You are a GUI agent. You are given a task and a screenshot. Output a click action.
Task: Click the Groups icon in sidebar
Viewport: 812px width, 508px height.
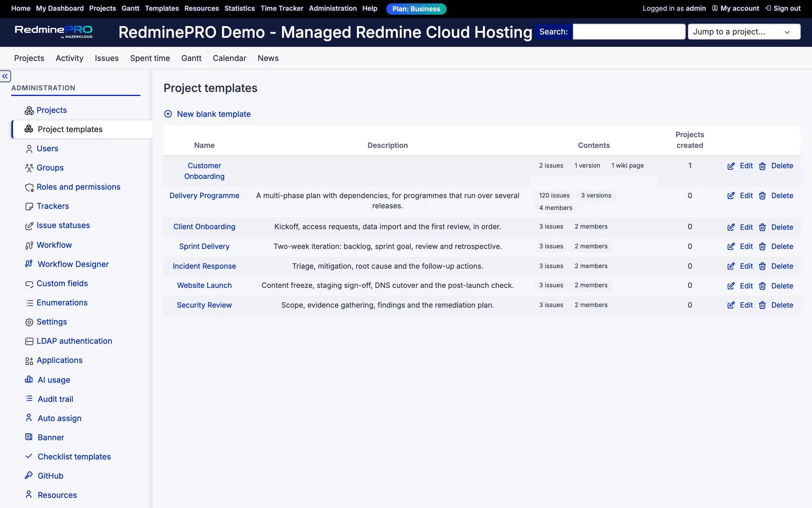point(29,168)
